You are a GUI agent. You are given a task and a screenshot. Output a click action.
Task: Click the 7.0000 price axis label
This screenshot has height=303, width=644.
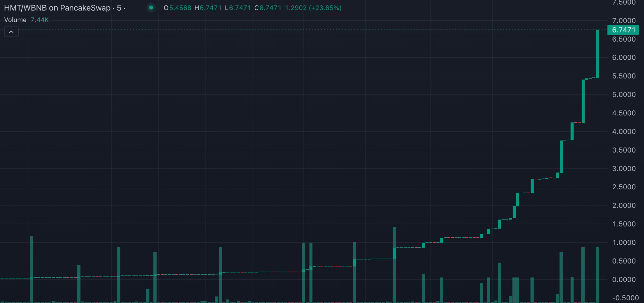[624, 21]
